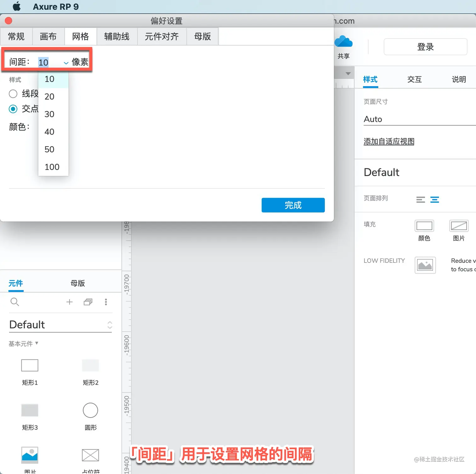476x474 pixels.
Task: Choose 50 in the spacing list
Action: pos(53,150)
